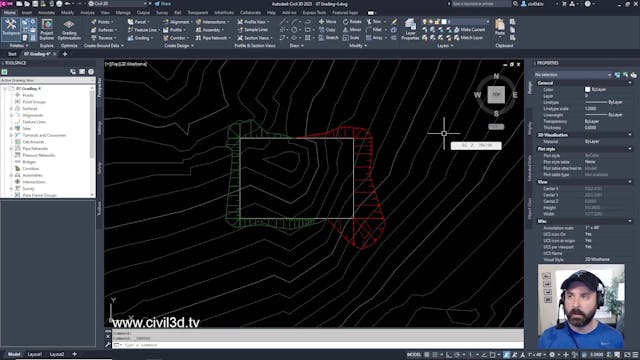The height and width of the screenshot is (360, 640).
Task: Open the Feature Line dropdown
Action: click(143, 30)
